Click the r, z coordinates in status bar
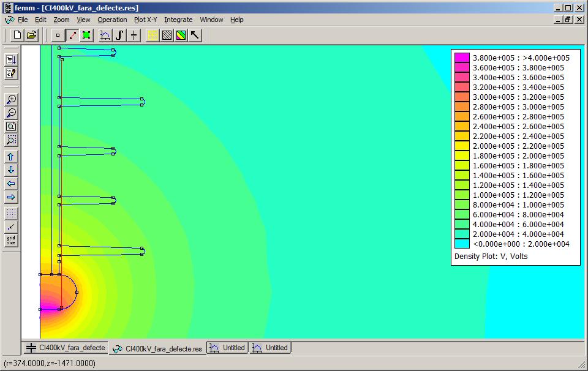This screenshot has height=371, width=588. pyautogui.click(x=50, y=363)
